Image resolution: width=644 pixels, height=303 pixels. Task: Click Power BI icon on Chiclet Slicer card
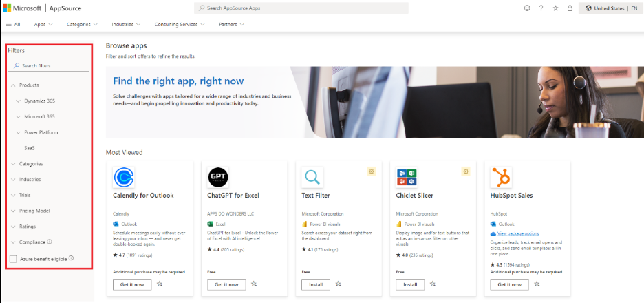(399, 224)
